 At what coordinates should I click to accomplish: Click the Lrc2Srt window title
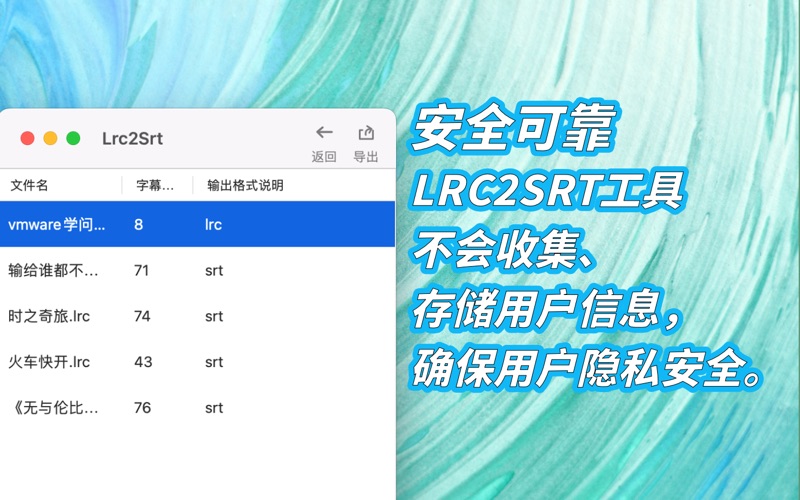[x=133, y=138]
